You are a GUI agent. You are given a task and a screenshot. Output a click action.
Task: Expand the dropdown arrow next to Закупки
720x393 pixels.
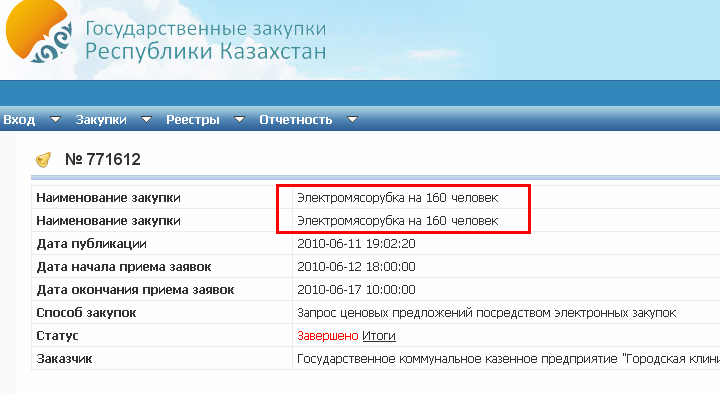pyautogui.click(x=146, y=120)
